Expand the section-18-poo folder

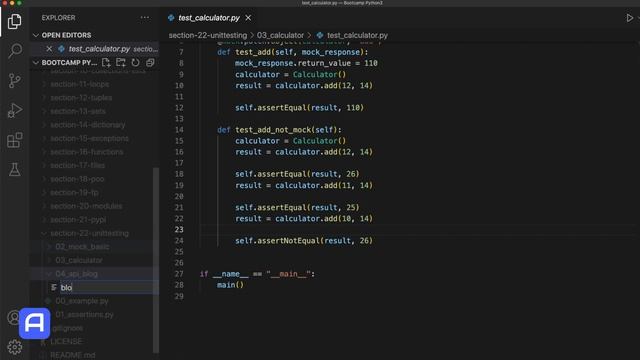(x=77, y=179)
